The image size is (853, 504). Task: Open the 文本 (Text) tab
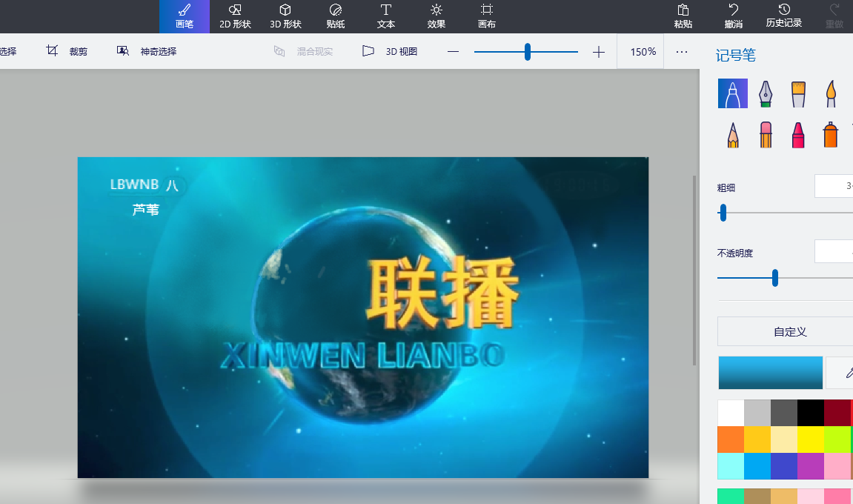385,16
